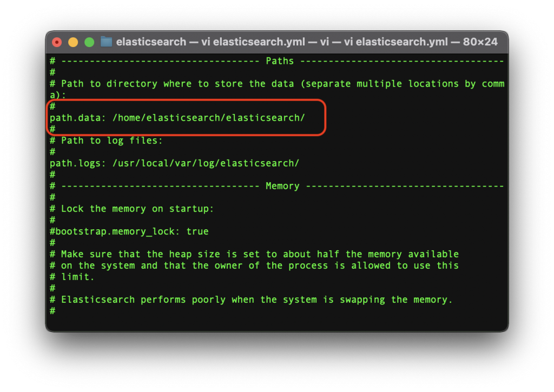Click the 'Paths' section header line
This screenshot has height=392, width=554.
click(277, 61)
